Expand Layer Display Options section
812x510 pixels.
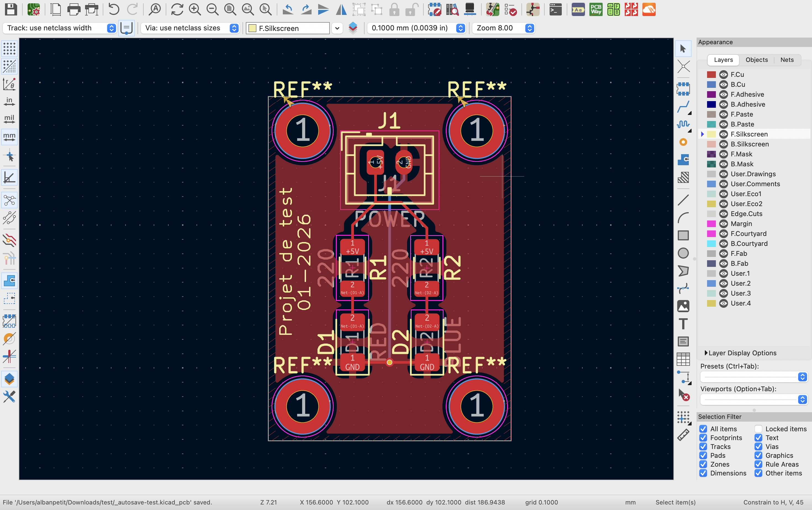point(706,353)
